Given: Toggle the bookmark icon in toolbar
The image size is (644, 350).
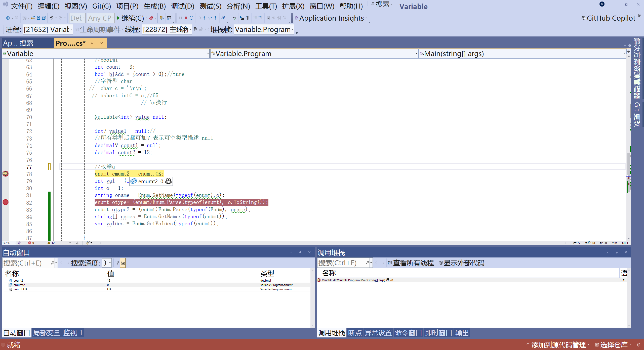Looking at the screenshot, I should click(x=268, y=18).
